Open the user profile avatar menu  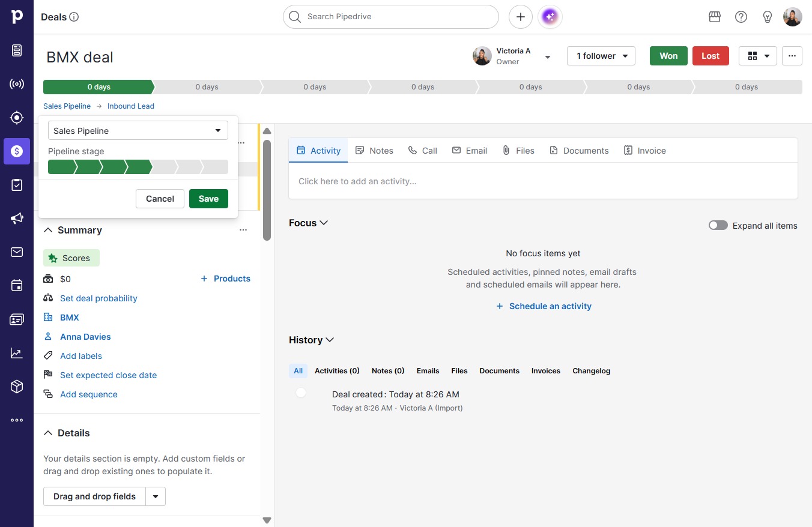793,17
